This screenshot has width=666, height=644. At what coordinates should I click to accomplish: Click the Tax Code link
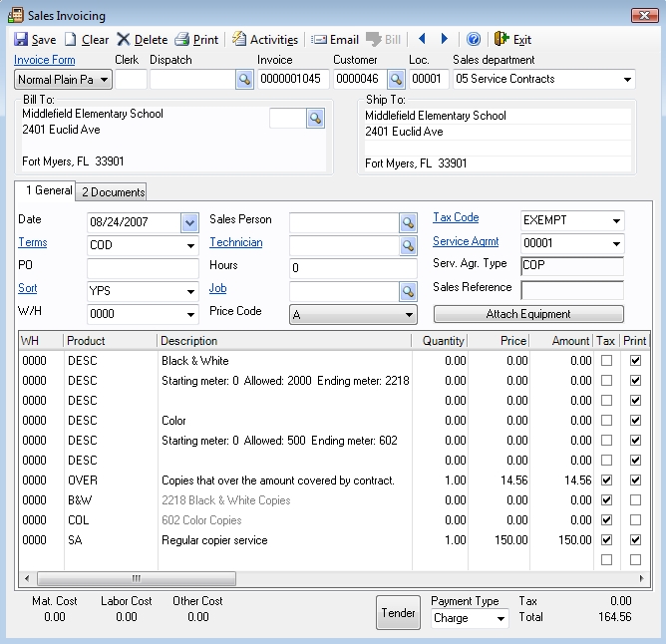coord(456,217)
